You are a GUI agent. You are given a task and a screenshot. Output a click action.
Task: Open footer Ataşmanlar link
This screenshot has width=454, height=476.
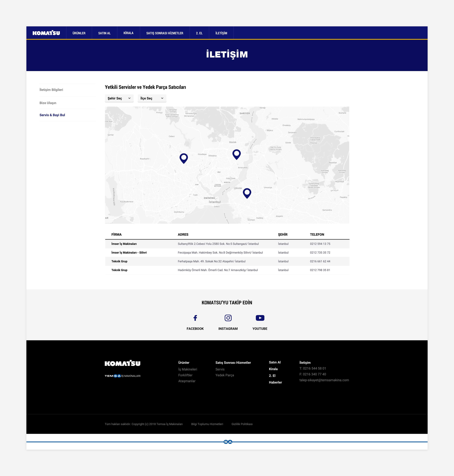[187, 381]
